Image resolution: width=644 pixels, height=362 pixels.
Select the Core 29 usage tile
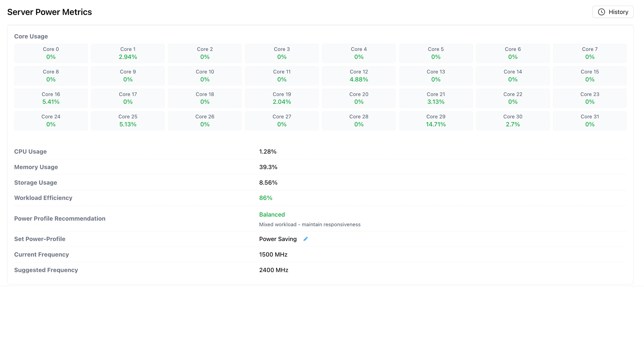(436, 121)
